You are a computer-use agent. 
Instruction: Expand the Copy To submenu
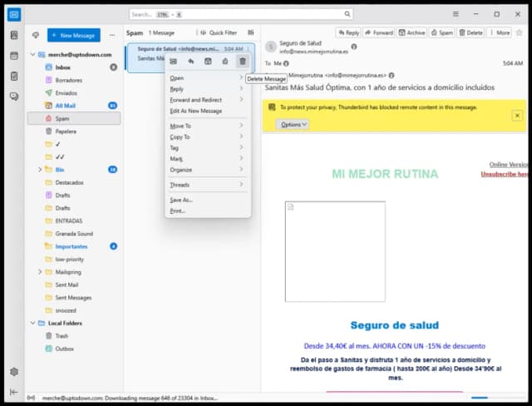[x=207, y=136]
